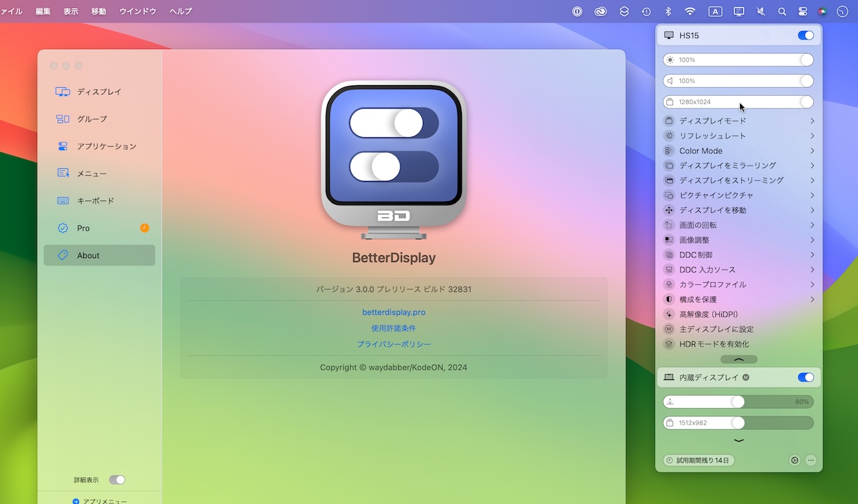Click the ディスプレイをストリーミング icon

(x=668, y=180)
